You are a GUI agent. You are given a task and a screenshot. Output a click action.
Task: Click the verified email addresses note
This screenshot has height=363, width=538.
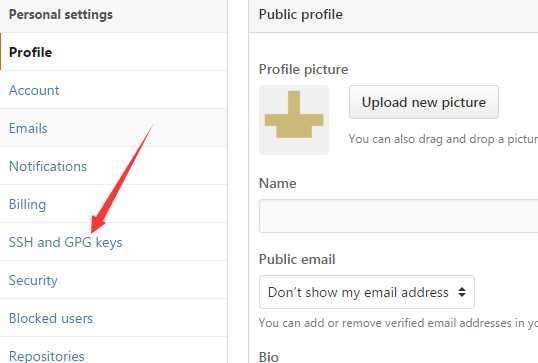(x=398, y=323)
